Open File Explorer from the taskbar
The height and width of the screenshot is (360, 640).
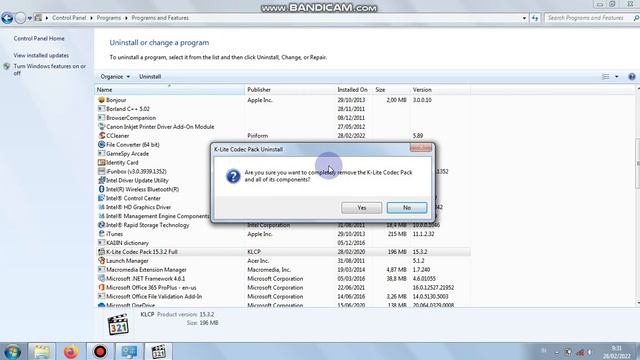(41, 351)
